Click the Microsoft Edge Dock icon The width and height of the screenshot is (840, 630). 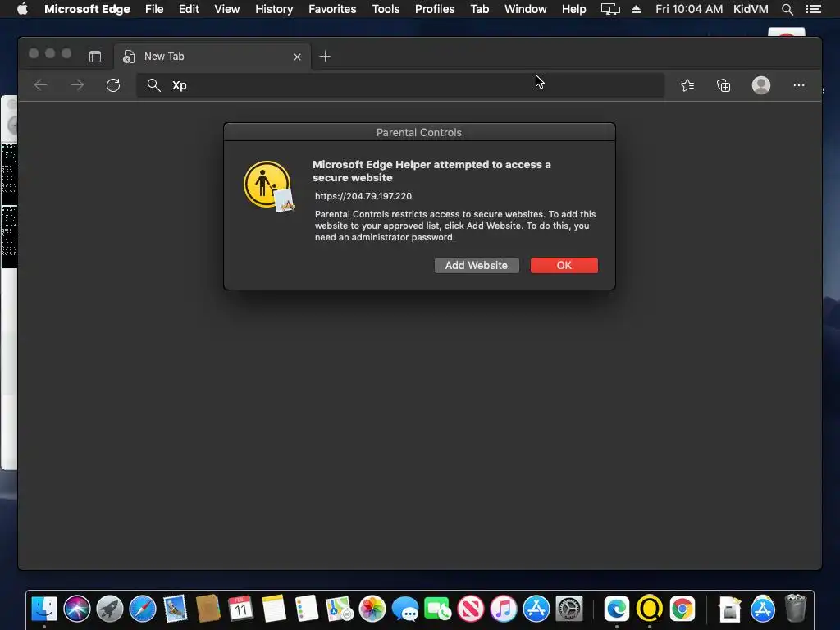point(617,609)
